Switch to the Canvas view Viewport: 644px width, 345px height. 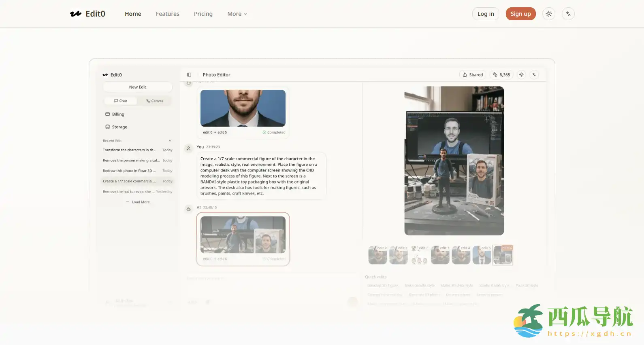click(x=155, y=101)
